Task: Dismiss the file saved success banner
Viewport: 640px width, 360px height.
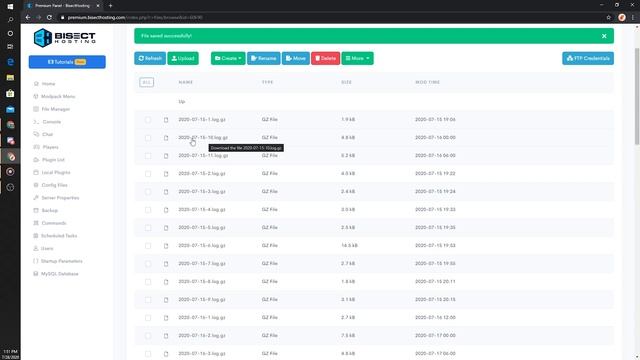Action: click(x=604, y=36)
